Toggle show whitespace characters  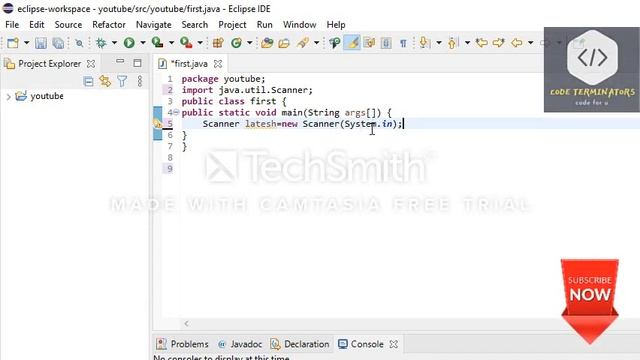pyautogui.click(x=403, y=43)
